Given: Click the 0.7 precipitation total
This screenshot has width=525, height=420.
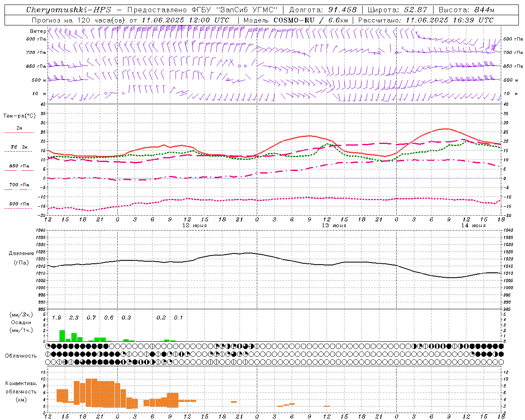Looking at the screenshot, I should point(91,318).
